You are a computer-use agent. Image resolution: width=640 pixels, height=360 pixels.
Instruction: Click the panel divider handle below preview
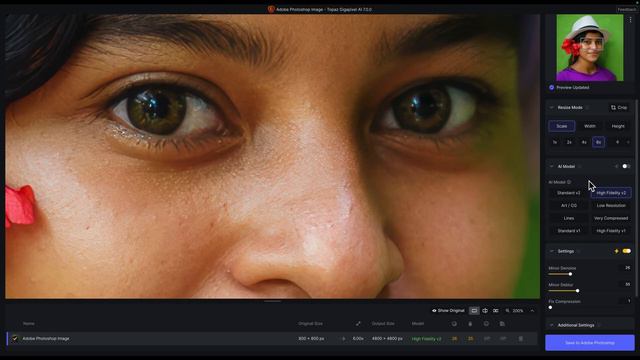pos(272,301)
